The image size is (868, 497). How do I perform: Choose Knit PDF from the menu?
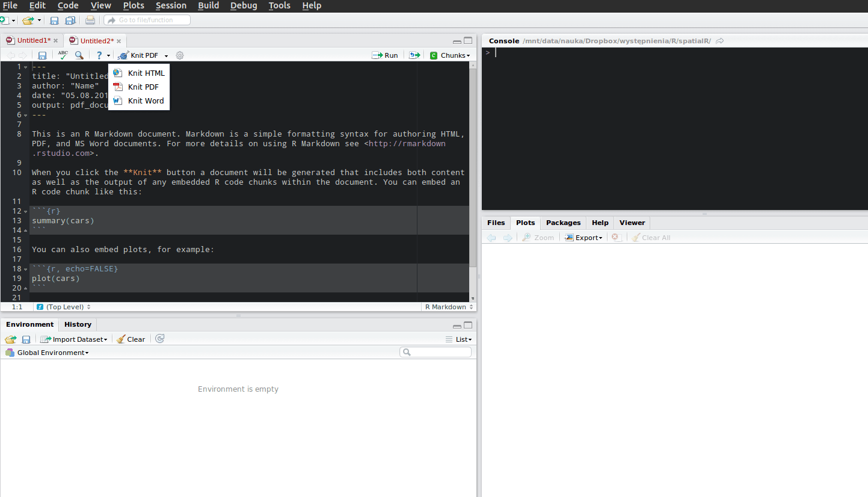(x=139, y=87)
